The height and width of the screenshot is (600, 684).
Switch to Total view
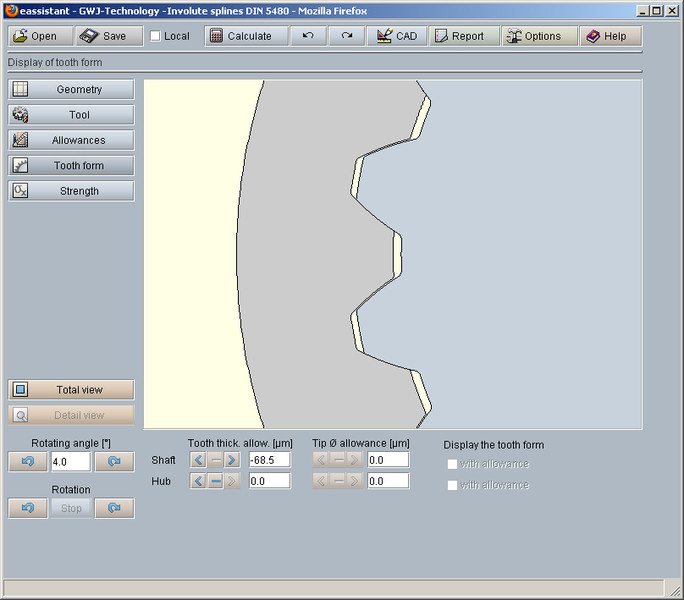(x=71, y=390)
